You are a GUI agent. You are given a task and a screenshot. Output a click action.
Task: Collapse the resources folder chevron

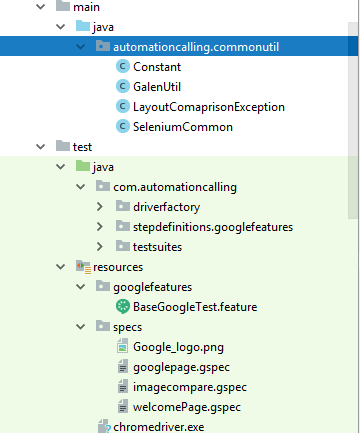click(x=61, y=267)
